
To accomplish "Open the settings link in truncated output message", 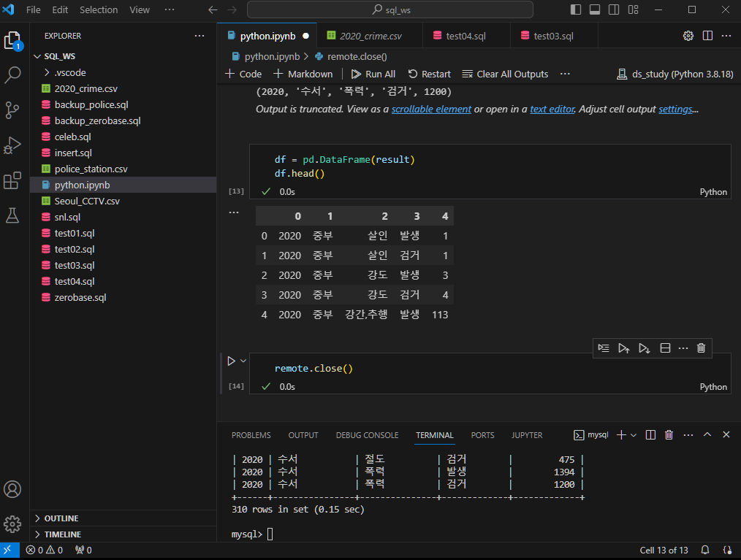I will click(x=675, y=109).
